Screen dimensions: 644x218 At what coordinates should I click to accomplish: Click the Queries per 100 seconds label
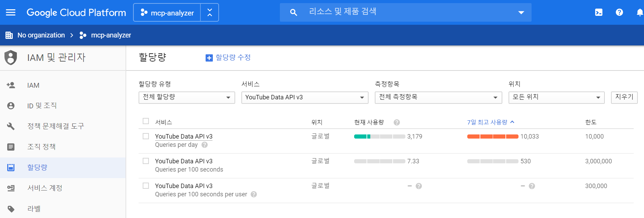click(189, 170)
